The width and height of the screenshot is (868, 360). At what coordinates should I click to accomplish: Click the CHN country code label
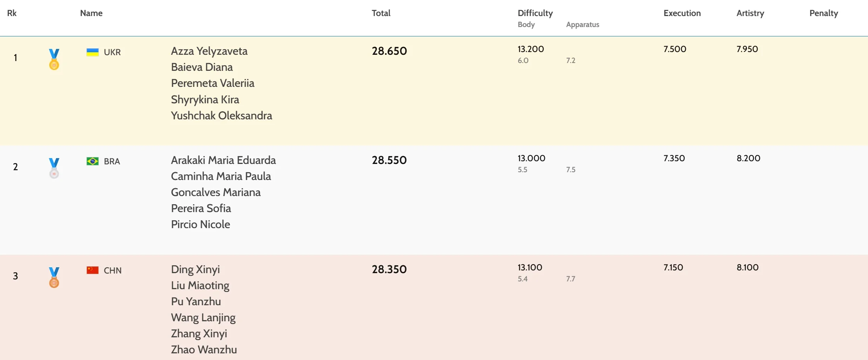point(113,271)
